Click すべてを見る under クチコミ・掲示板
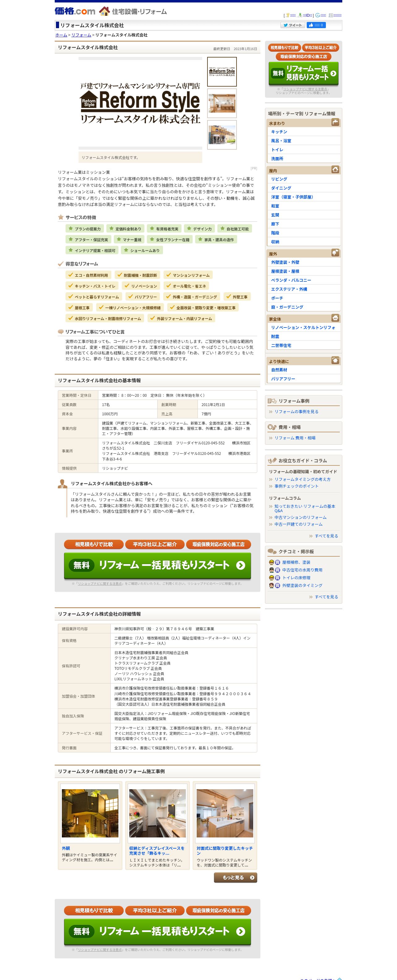 pyautogui.click(x=326, y=597)
